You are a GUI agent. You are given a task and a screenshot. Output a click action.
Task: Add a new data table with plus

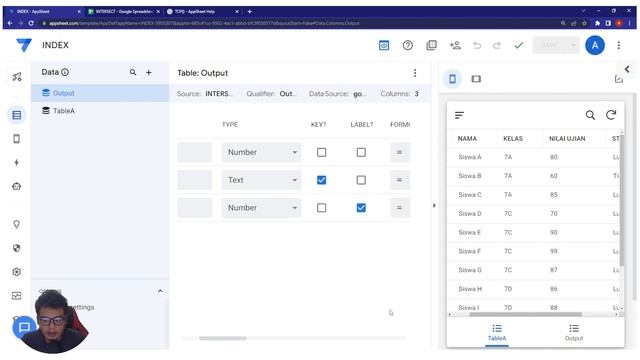pyautogui.click(x=149, y=72)
